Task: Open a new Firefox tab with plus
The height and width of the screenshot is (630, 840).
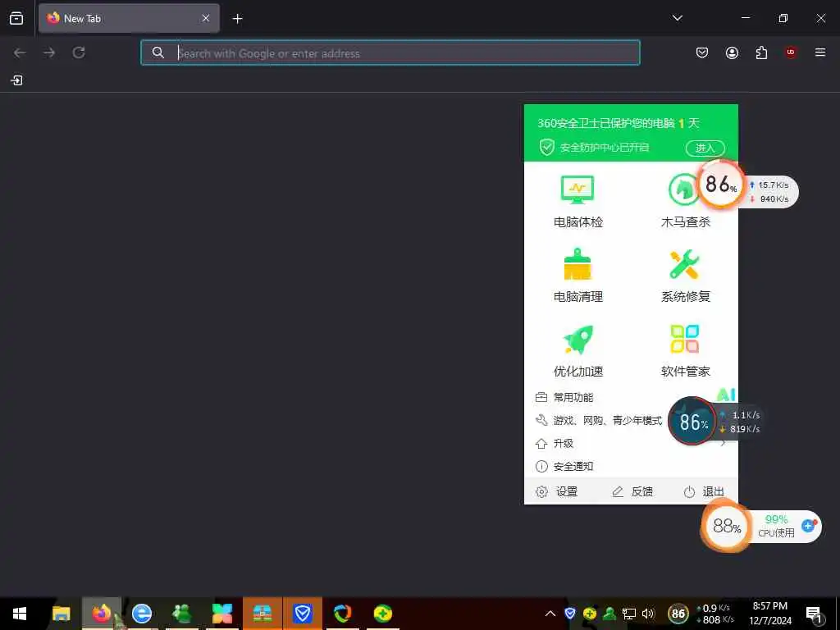Action: (237, 19)
